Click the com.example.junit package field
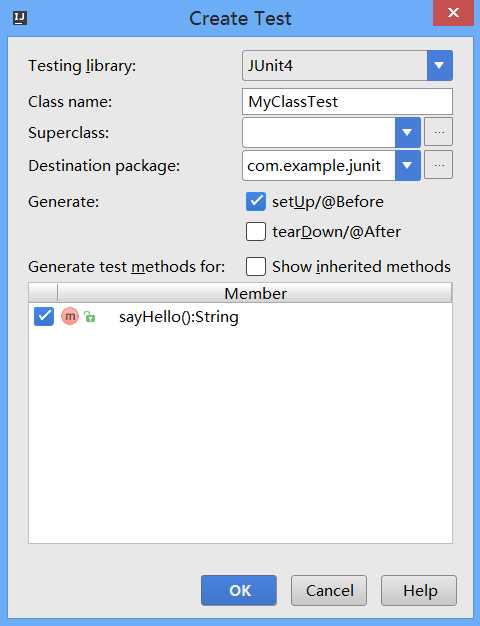This screenshot has height=626, width=480. [x=319, y=165]
